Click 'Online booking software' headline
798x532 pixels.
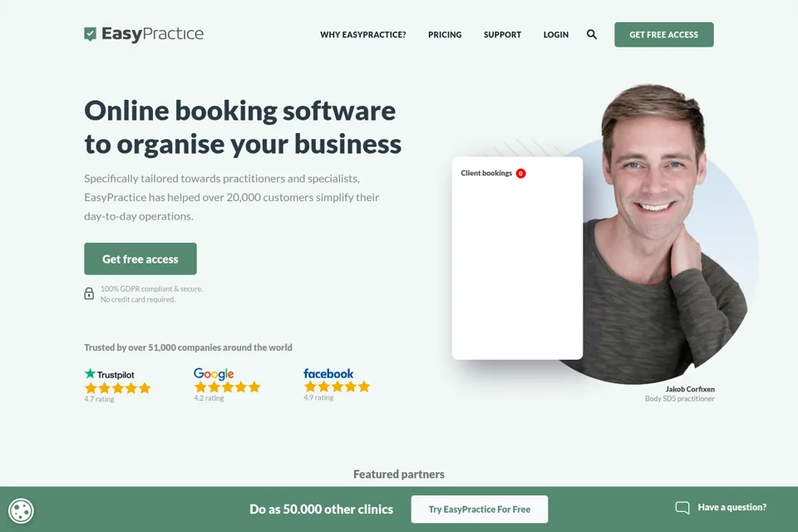pos(239,111)
